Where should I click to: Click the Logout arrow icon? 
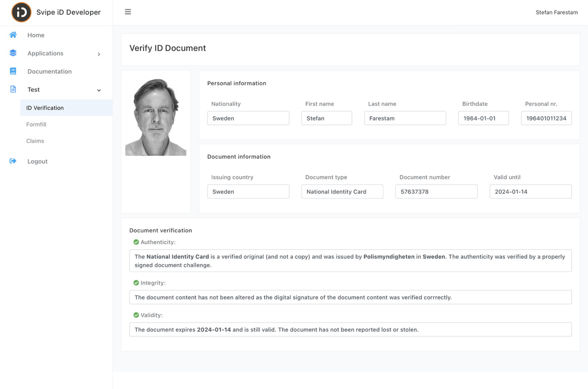(x=13, y=160)
